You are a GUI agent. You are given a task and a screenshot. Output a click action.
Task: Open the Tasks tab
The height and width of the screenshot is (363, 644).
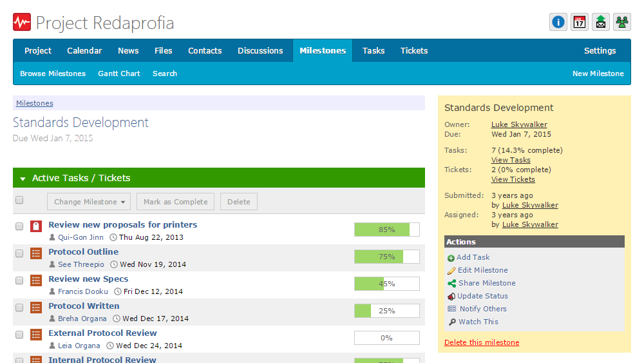[x=374, y=50]
